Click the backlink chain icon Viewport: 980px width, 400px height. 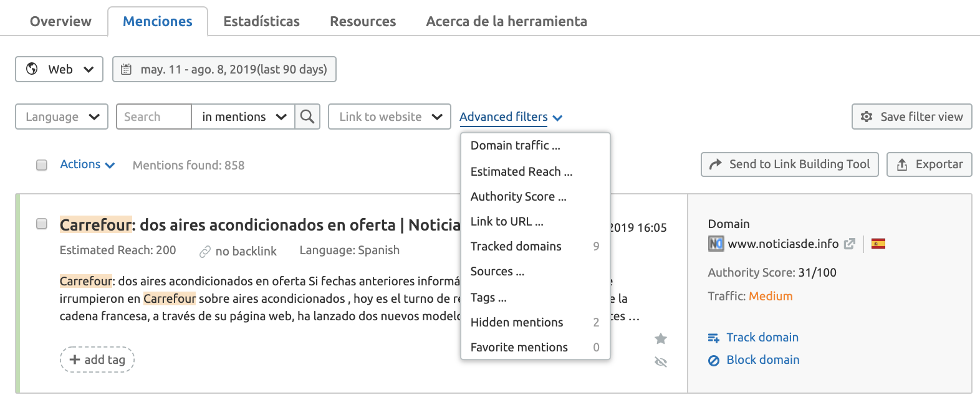click(x=205, y=252)
